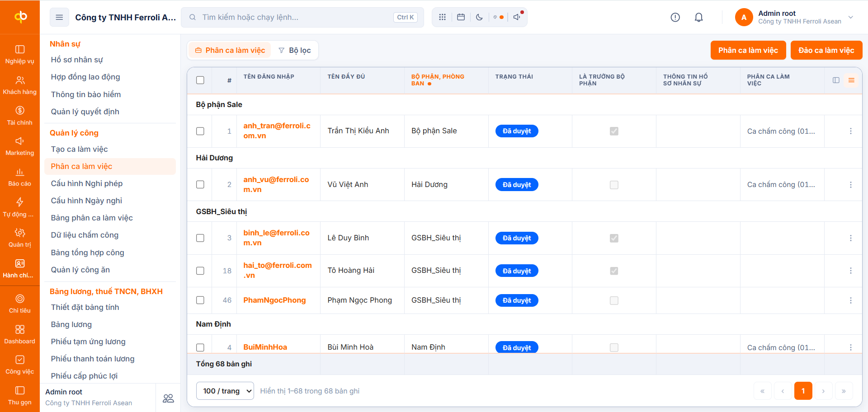The height and width of the screenshot is (412, 868).
Task: Open the notifications bell
Action: pyautogui.click(x=698, y=17)
